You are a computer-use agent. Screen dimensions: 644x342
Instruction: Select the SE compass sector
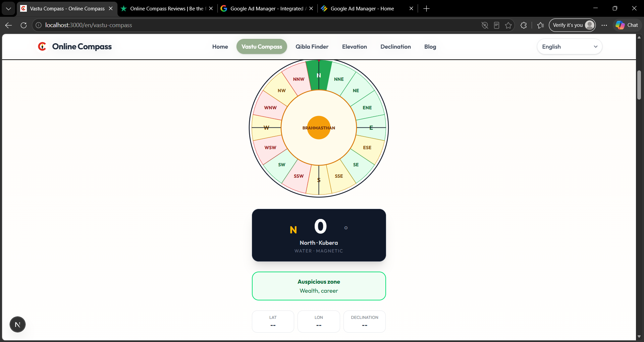coord(356,165)
